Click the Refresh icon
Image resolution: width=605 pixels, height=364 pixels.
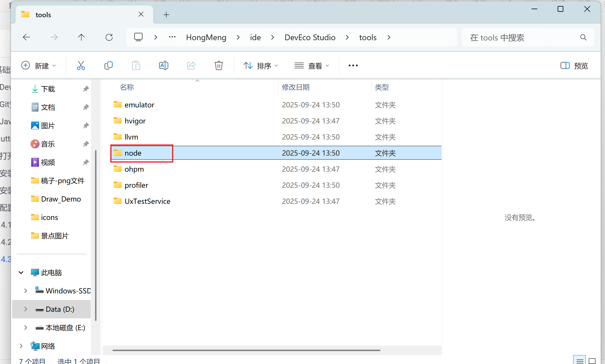(x=109, y=37)
